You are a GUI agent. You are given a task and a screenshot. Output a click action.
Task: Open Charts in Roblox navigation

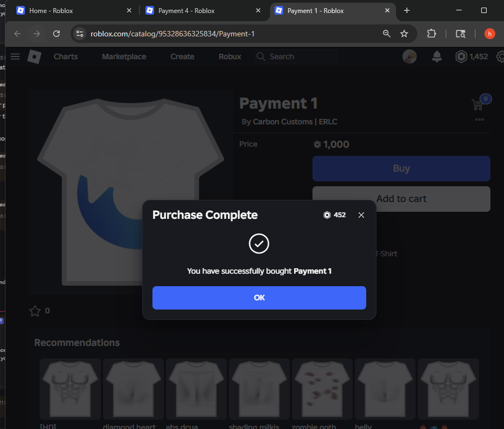[66, 56]
